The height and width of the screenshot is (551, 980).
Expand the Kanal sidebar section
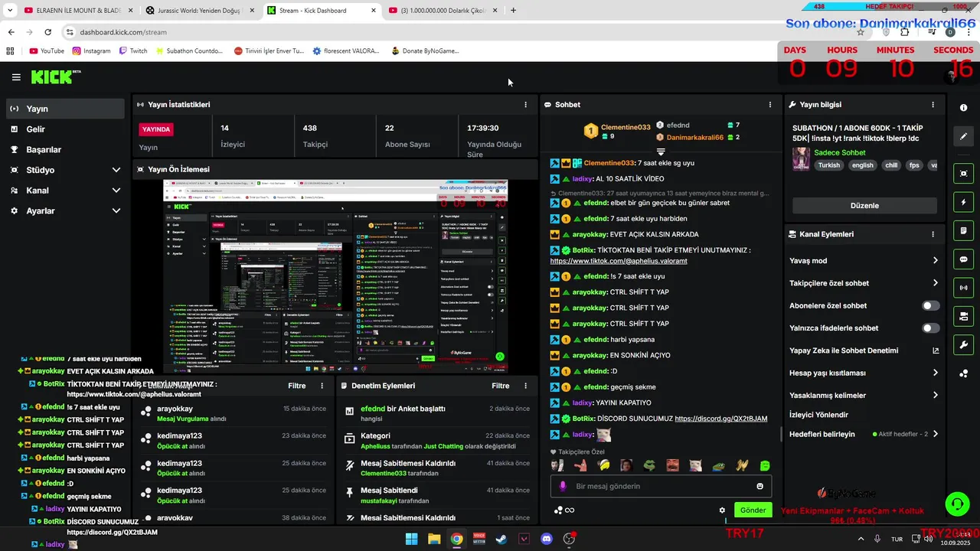pos(116,191)
